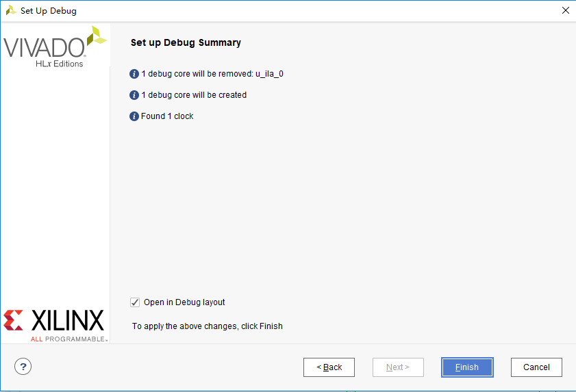Image resolution: width=576 pixels, height=392 pixels.
Task: Close the Set Up Debug dialog
Action: [566, 10]
